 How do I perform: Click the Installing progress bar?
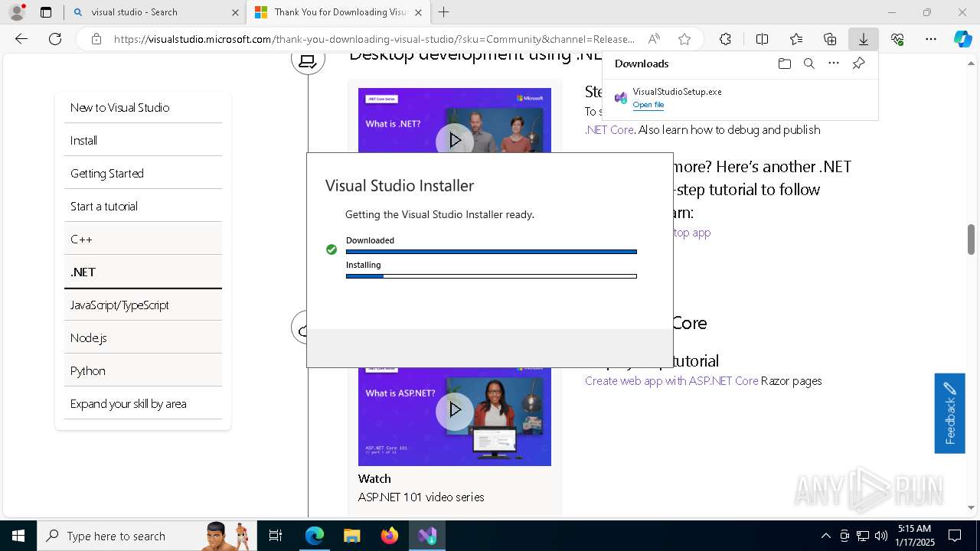coord(491,276)
